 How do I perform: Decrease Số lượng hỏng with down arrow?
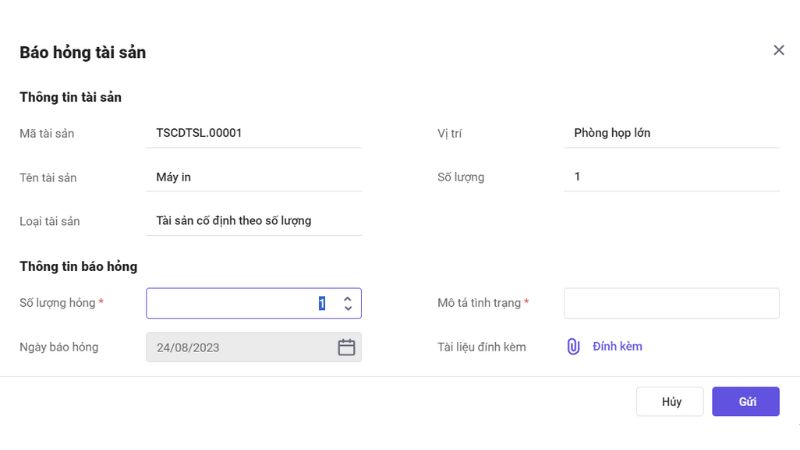pyautogui.click(x=347, y=309)
